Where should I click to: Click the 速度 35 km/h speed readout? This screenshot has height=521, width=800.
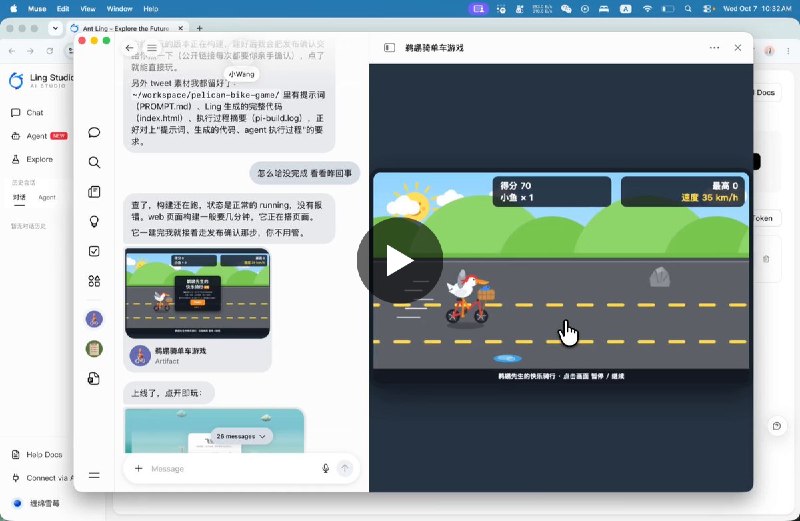tap(709, 197)
